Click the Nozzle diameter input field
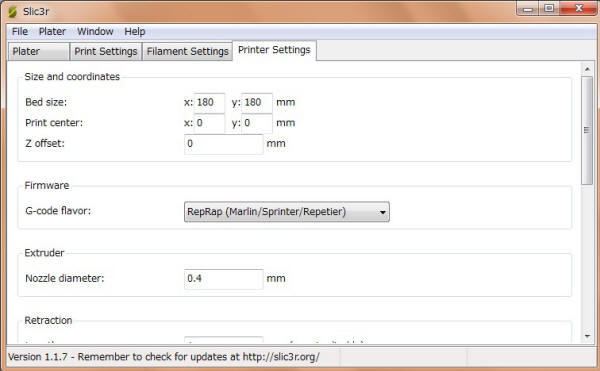 pyautogui.click(x=223, y=279)
